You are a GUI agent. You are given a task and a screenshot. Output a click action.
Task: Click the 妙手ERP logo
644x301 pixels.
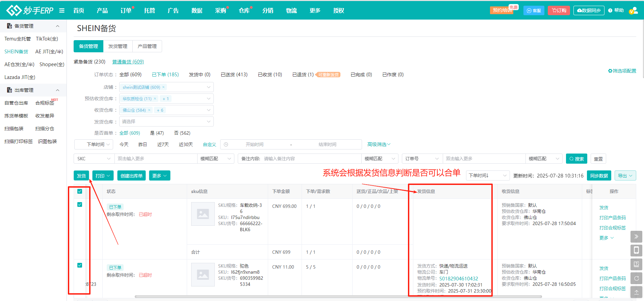click(x=30, y=10)
